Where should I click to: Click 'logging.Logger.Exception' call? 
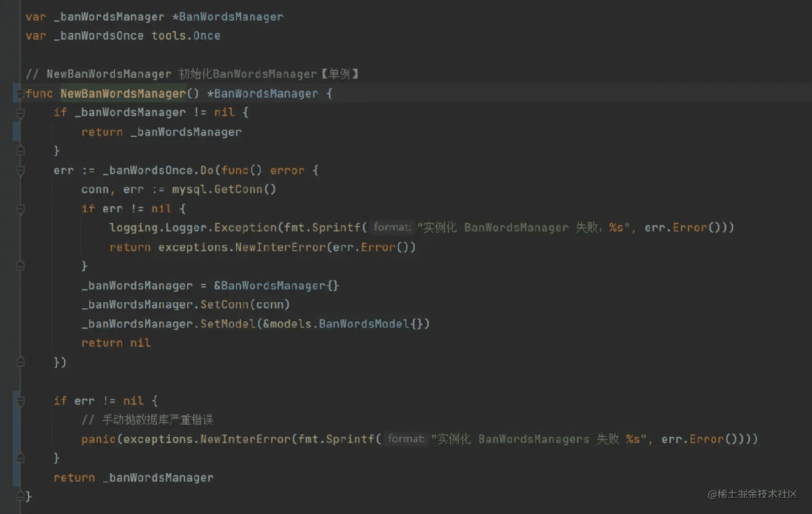tap(193, 228)
